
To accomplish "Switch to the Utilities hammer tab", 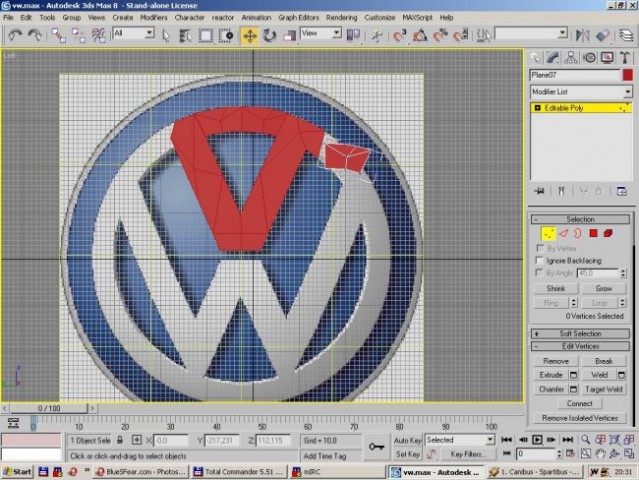I will 625,58.
